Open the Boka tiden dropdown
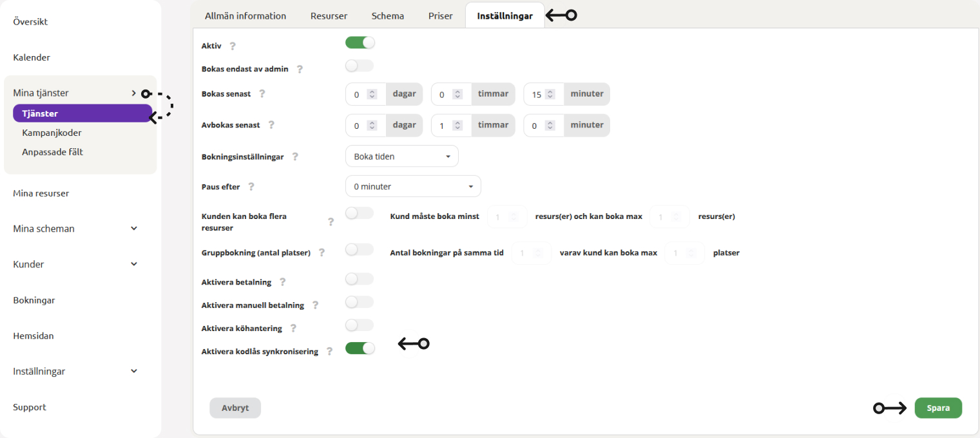The height and width of the screenshot is (438, 980). coord(402,157)
